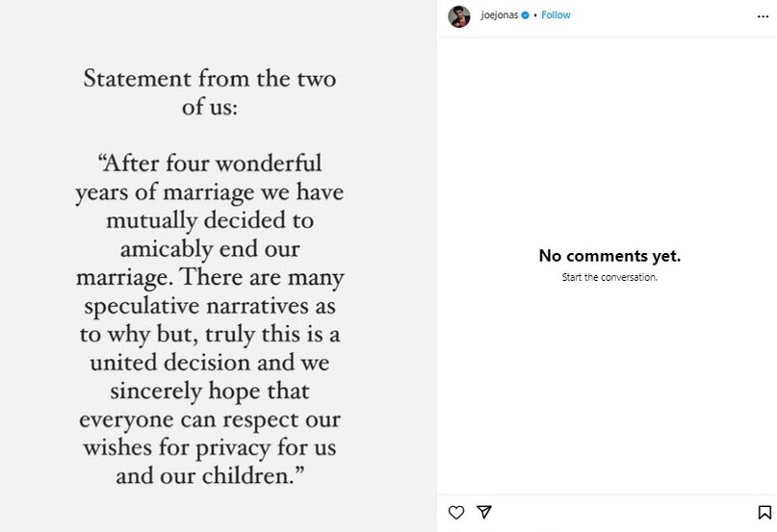
Task: Click the "After four wonderful" line
Action: (x=209, y=161)
